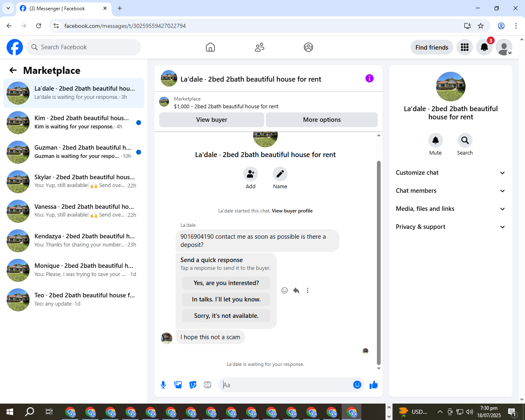Open browser tab list dropdown
The width and height of the screenshot is (525, 420).
[x=8, y=8]
